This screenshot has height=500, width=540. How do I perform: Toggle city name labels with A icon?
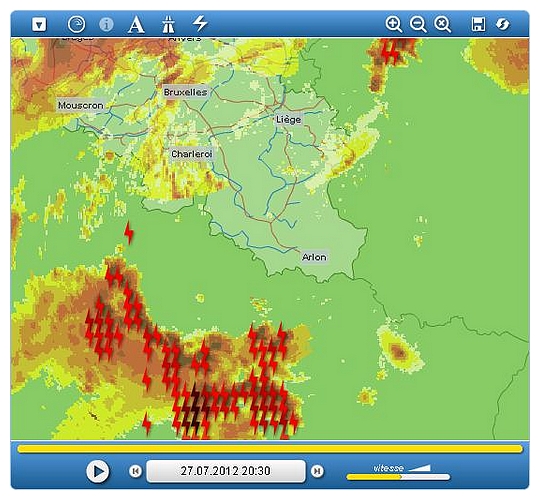tap(136, 24)
